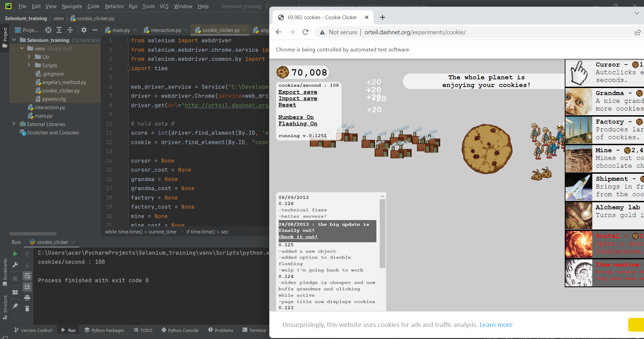Expand all in Project tool window
The image size is (644, 339).
pyautogui.click(x=59, y=30)
